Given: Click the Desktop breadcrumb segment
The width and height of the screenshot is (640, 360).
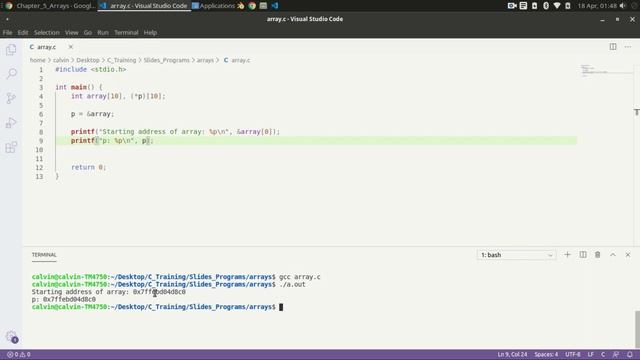Looking at the screenshot, I should click(88, 60).
